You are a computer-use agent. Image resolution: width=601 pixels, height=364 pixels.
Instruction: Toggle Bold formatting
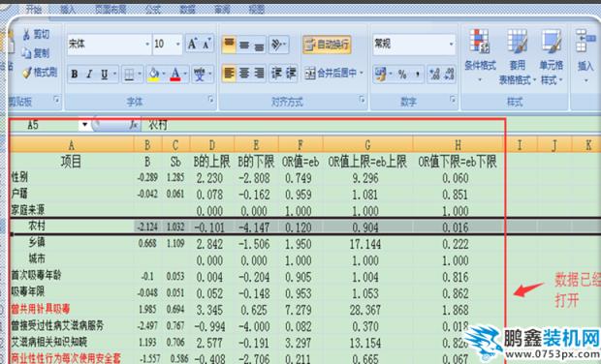click(x=75, y=74)
